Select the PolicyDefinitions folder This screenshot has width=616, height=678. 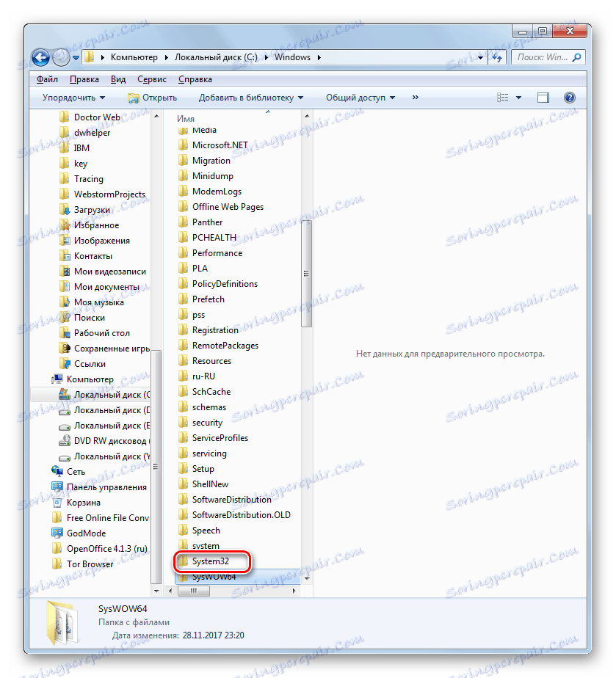tap(217, 284)
